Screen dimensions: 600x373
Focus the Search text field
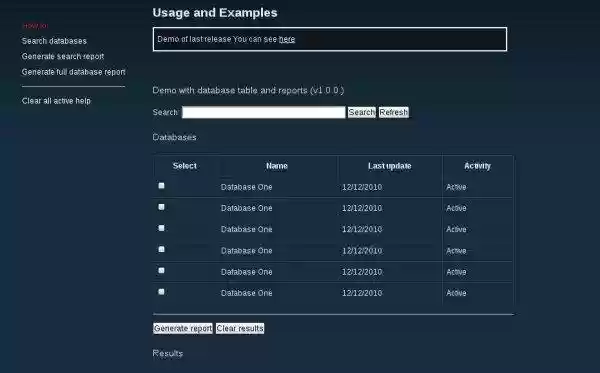(x=263, y=112)
